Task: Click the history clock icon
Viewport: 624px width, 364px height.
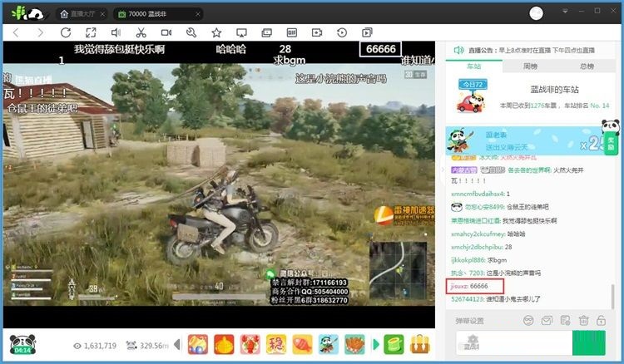Action: point(341,32)
